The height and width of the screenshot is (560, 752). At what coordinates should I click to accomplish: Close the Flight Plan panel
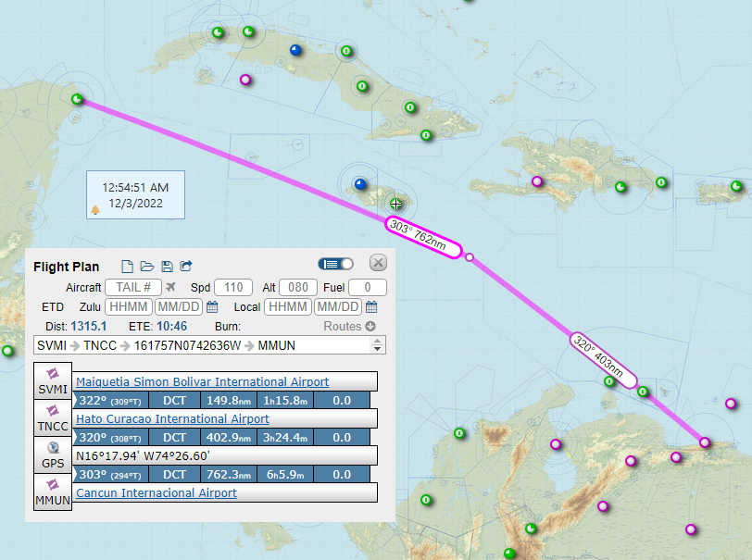pos(378,263)
